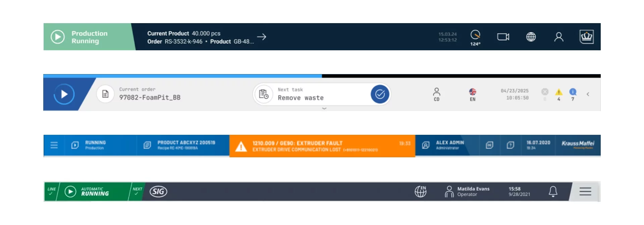Click the user profile icon in the top bar
This screenshot has width=644, height=225.
[x=558, y=37]
